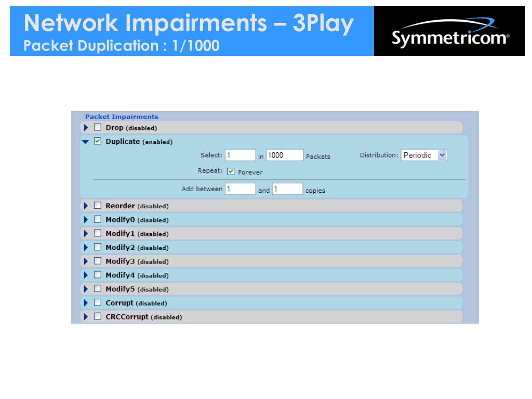This screenshot has width=532, height=399.
Task: Toggle the Repeat Forever checkbox
Action: click(231, 171)
